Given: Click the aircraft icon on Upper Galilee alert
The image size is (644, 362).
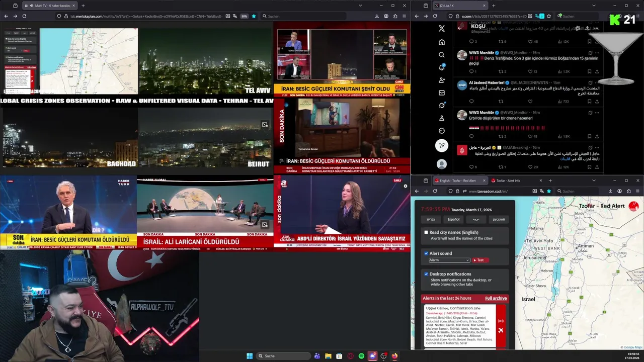Looking at the screenshot, I should [501, 330].
